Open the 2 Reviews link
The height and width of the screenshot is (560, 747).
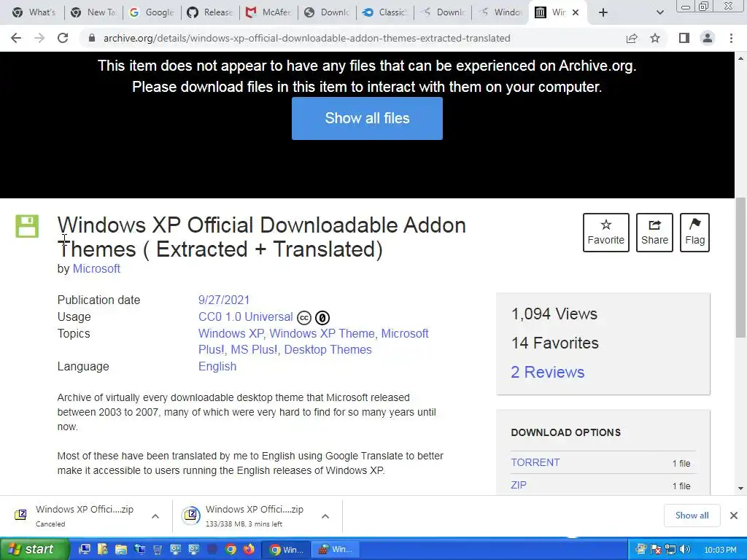click(547, 372)
